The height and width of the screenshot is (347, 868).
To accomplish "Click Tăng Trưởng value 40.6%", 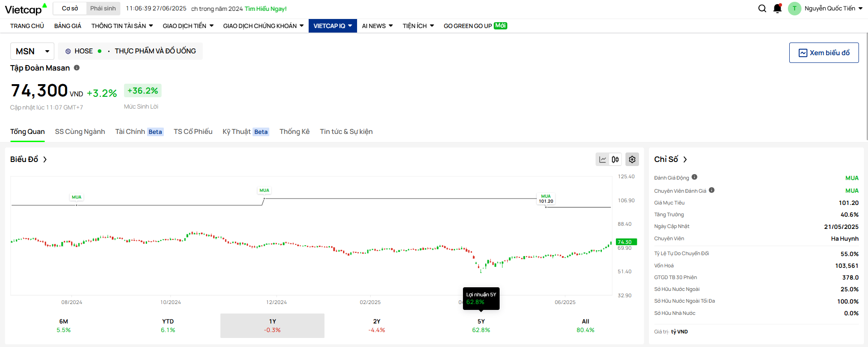I will 849,215.
